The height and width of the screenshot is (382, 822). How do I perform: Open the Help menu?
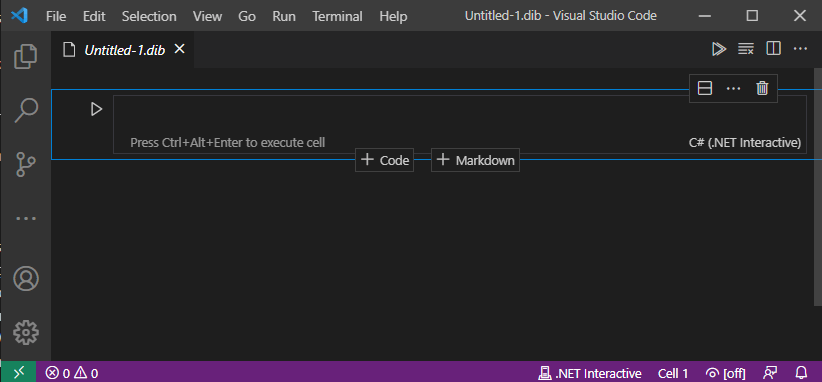point(393,16)
